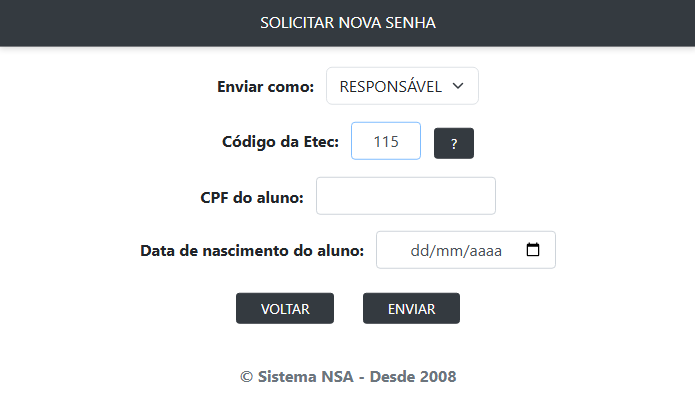Click the 115 value in Etec field
The width and height of the screenshot is (695, 404).
(386, 142)
